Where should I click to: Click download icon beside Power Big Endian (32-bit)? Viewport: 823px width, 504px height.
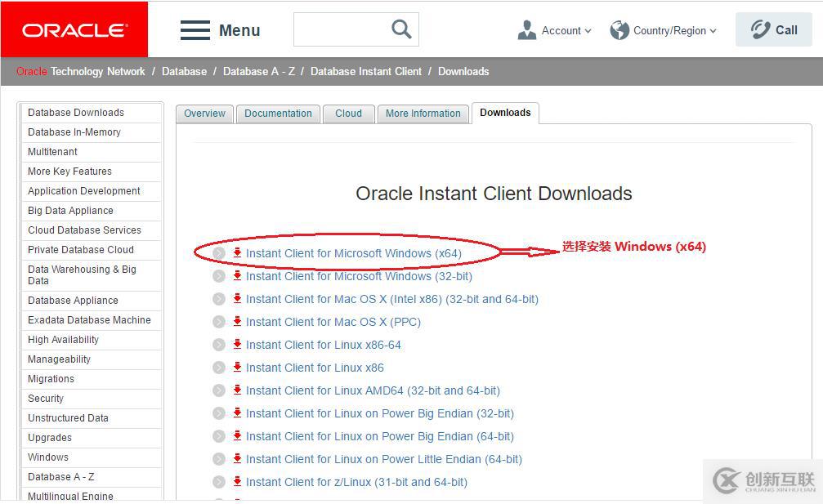[237, 413]
